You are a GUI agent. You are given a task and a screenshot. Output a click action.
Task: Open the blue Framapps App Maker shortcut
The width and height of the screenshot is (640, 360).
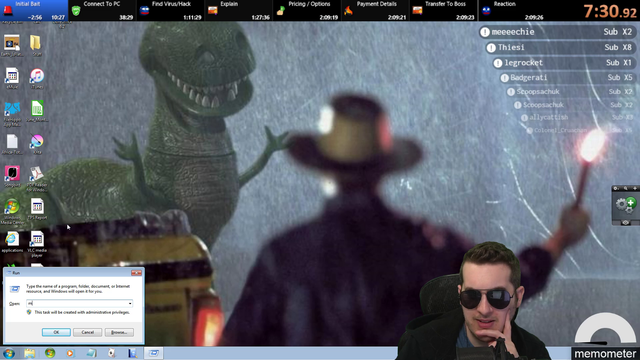pos(12,113)
